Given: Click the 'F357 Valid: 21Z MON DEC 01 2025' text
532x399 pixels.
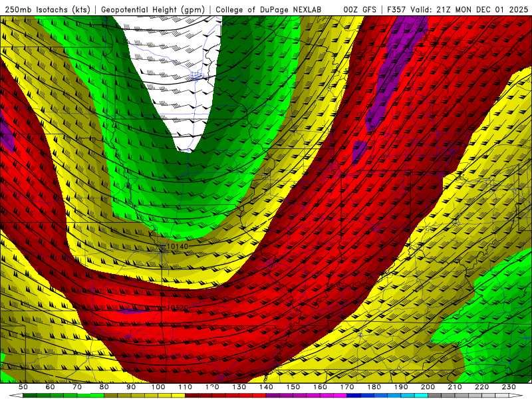Looking at the screenshot, I should pyautogui.click(x=458, y=9).
